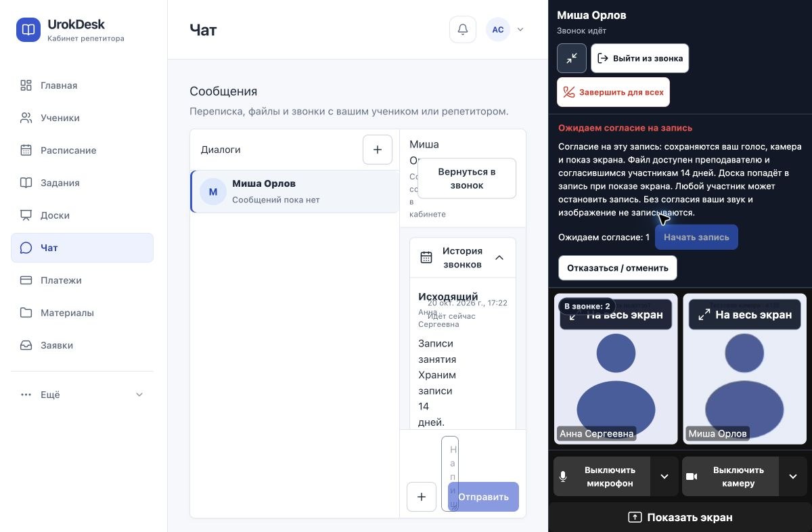Open the Ученики section
Viewport: 812px width, 532px height.
click(83, 118)
